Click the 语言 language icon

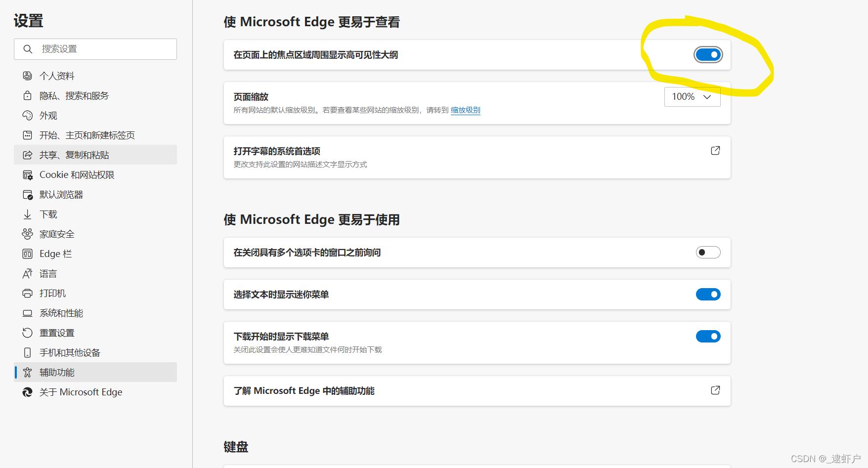click(28, 273)
